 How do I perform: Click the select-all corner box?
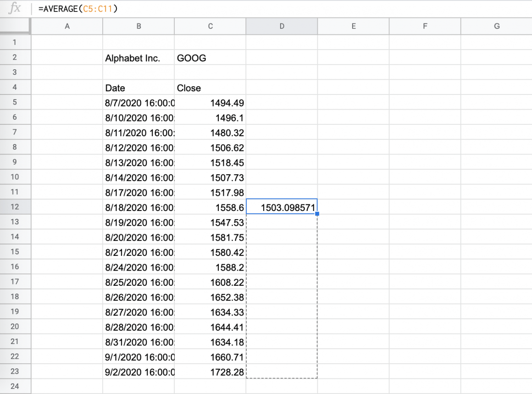(15, 26)
